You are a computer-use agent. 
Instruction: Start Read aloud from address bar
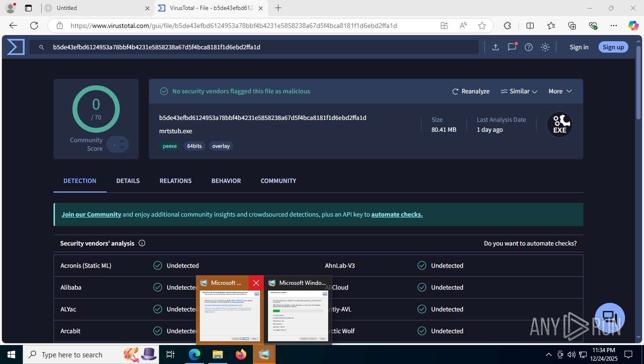click(463, 26)
